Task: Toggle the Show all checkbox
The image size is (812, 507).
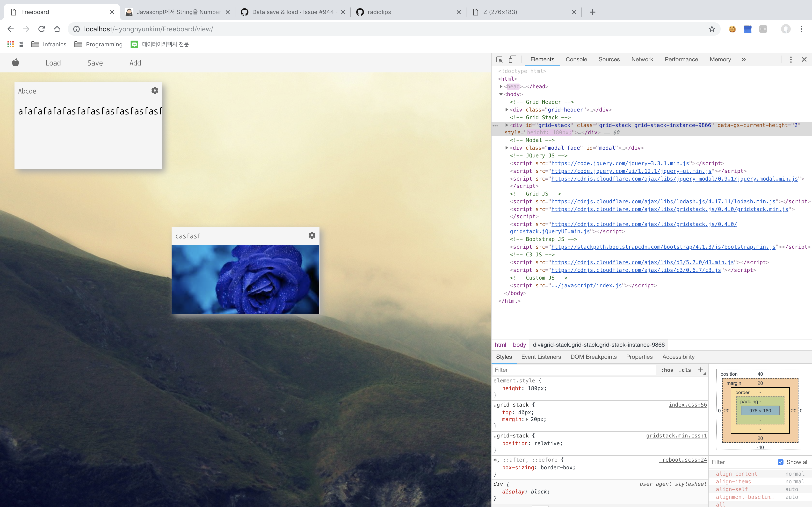Action: click(x=780, y=462)
